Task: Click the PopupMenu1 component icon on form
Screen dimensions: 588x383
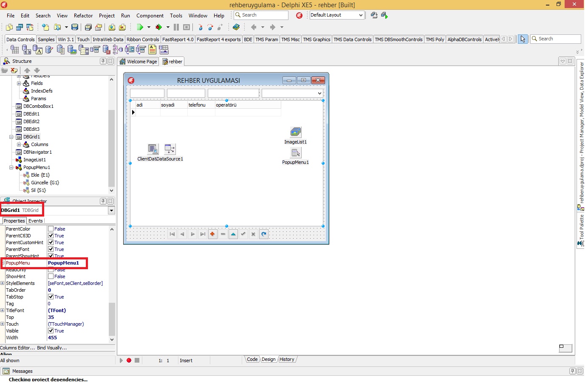Action: click(x=296, y=153)
